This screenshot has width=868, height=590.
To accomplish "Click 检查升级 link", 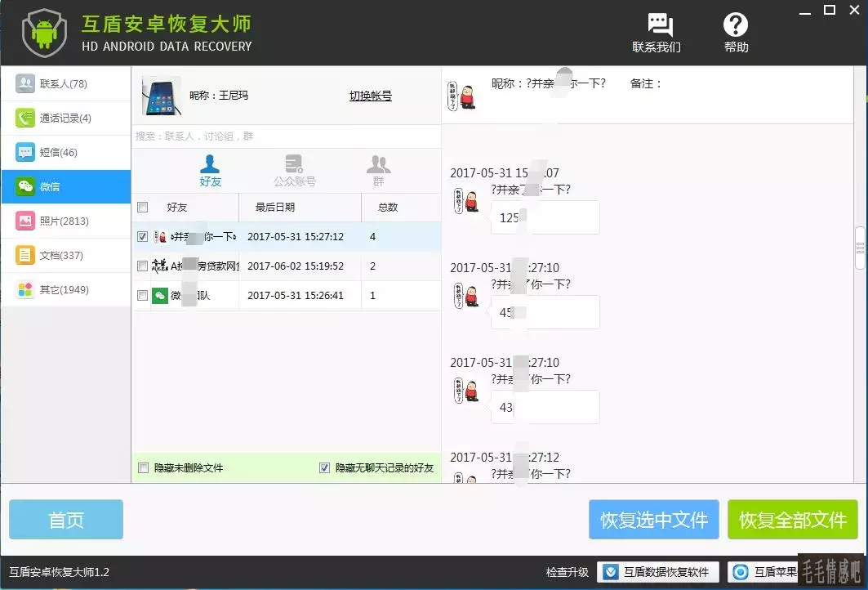I will pyautogui.click(x=567, y=572).
